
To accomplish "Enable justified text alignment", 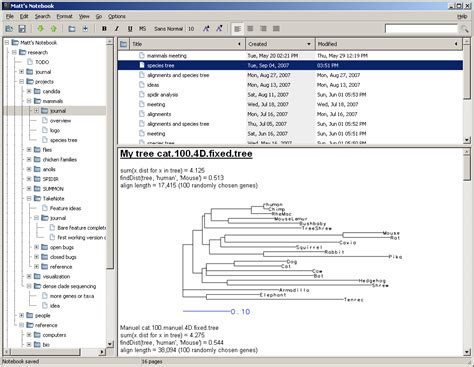I will tap(276, 29).
